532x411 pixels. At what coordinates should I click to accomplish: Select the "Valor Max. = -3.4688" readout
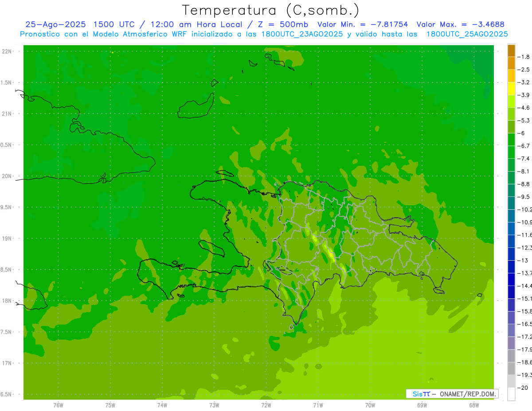pos(461,24)
